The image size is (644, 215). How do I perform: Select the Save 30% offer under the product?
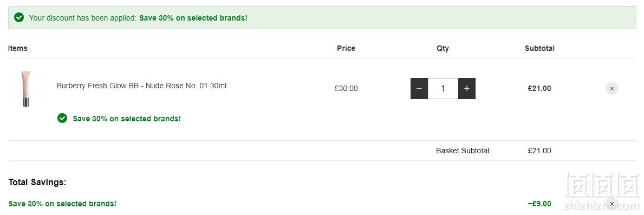(127, 119)
